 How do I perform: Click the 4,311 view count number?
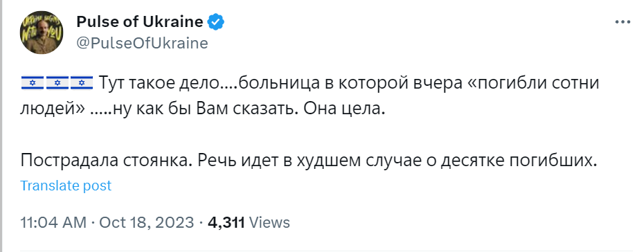pyautogui.click(x=226, y=222)
